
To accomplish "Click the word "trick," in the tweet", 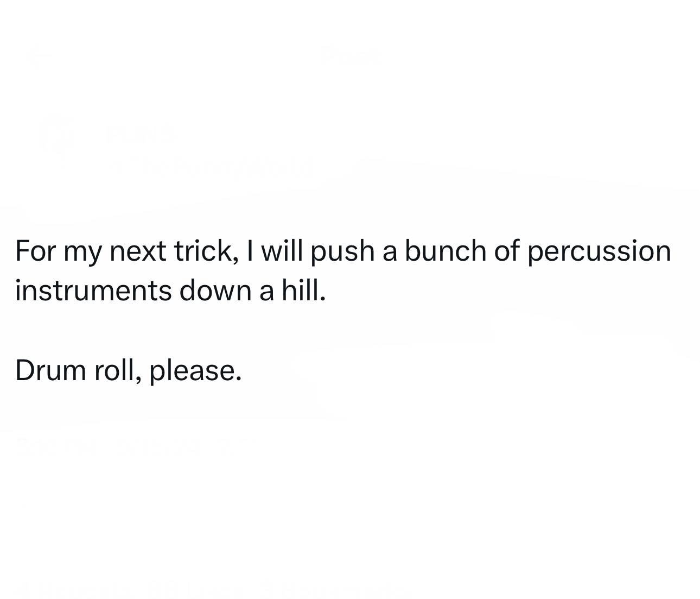I will 206,251.
